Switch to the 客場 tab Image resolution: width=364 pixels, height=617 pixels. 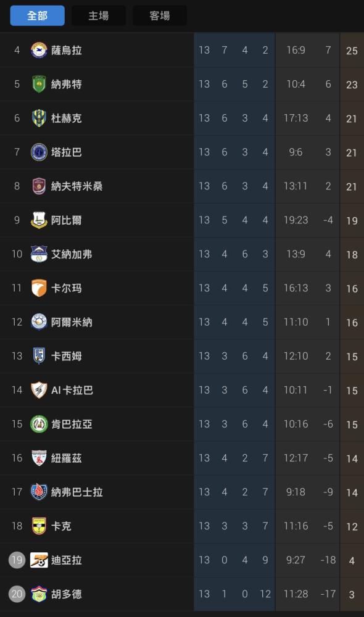click(x=160, y=16)
